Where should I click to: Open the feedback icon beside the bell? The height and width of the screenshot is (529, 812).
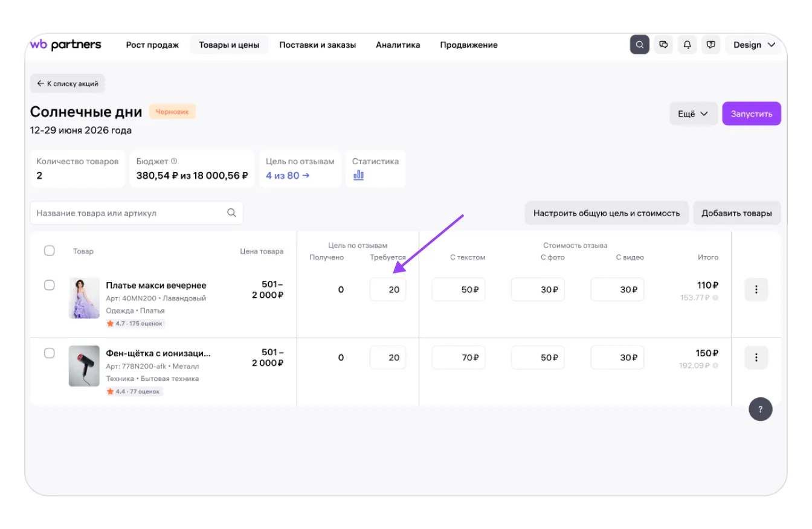pyautogui.click(x=711, y=45)
